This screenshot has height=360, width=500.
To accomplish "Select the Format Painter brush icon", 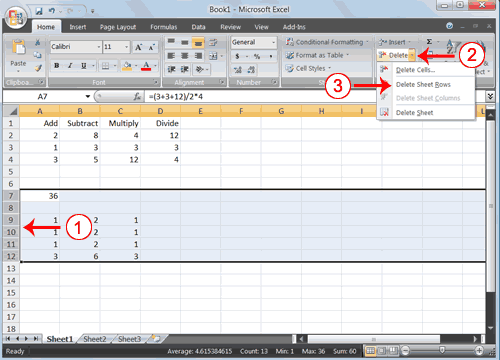I will (x=38, y=68).
